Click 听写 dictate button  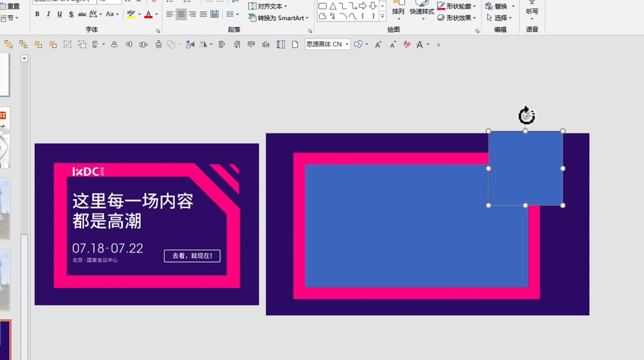532,10
